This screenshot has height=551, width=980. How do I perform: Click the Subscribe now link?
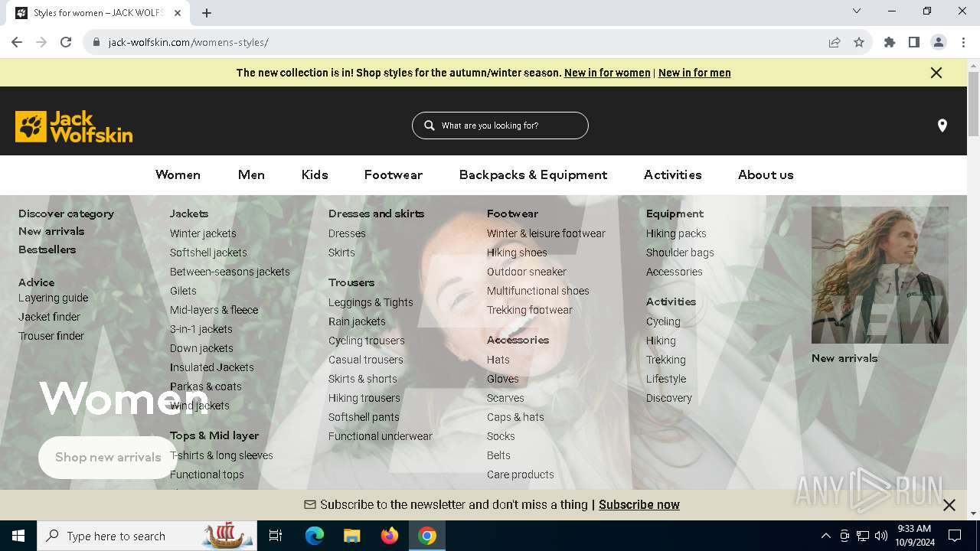[639, 505]
